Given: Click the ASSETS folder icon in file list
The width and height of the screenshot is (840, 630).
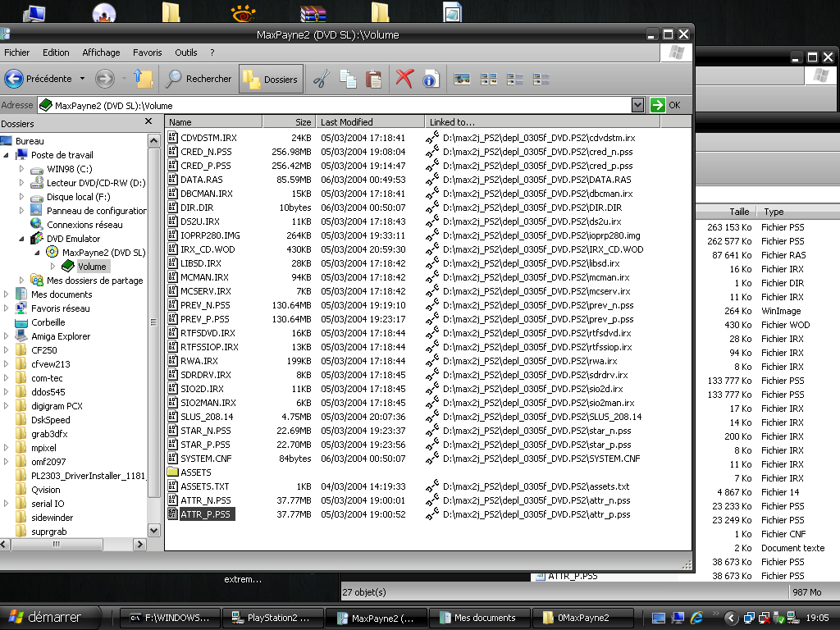Looking at the screenshot, I should (x=172, y=472).
